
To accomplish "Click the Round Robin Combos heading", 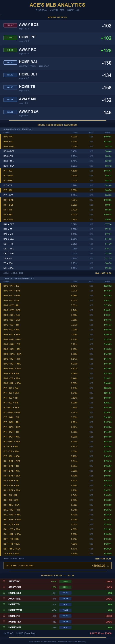I will click(57, 125).
